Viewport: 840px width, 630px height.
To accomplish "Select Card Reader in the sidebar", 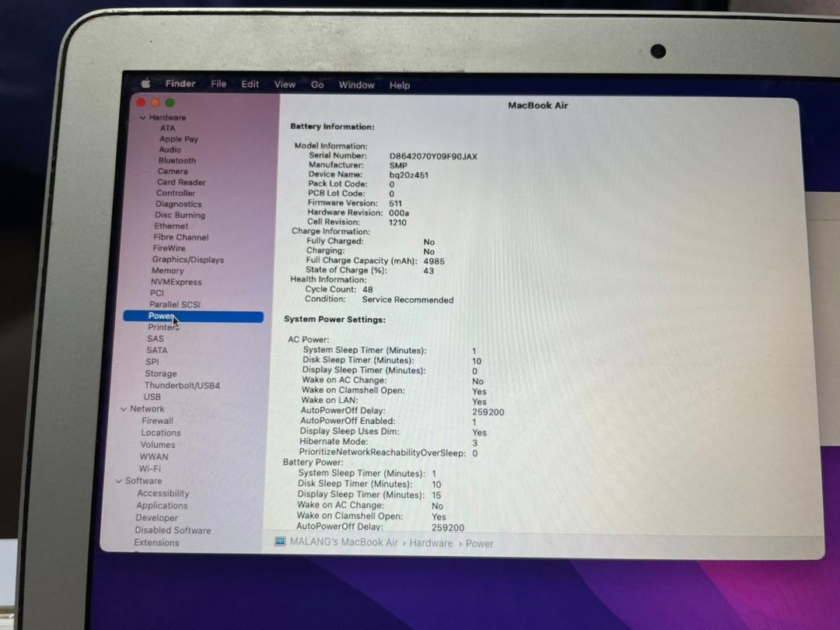I will (181, 182).
